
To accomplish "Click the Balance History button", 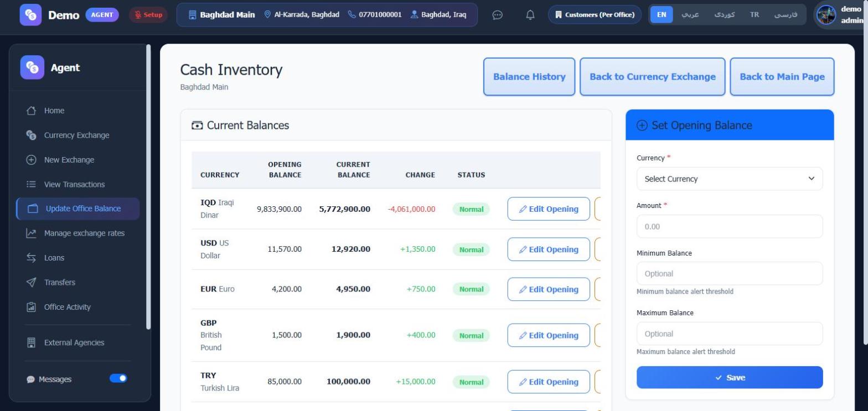I will click(529, 77).
